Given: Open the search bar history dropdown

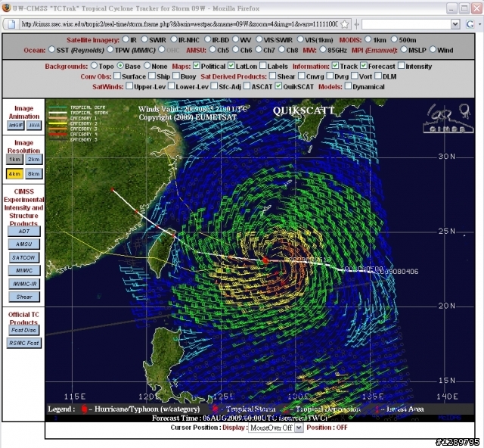Looking at the screenshot, I should (455, 24).
